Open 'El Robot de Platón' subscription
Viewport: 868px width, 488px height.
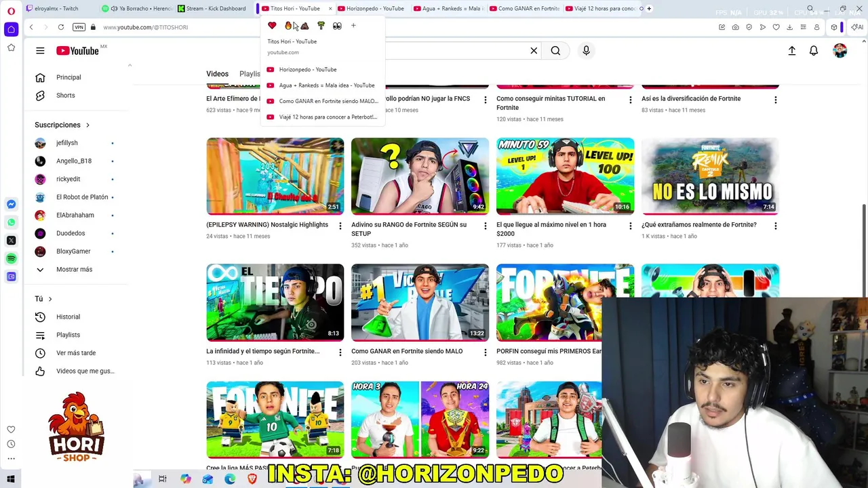click(x=82, y=197)
